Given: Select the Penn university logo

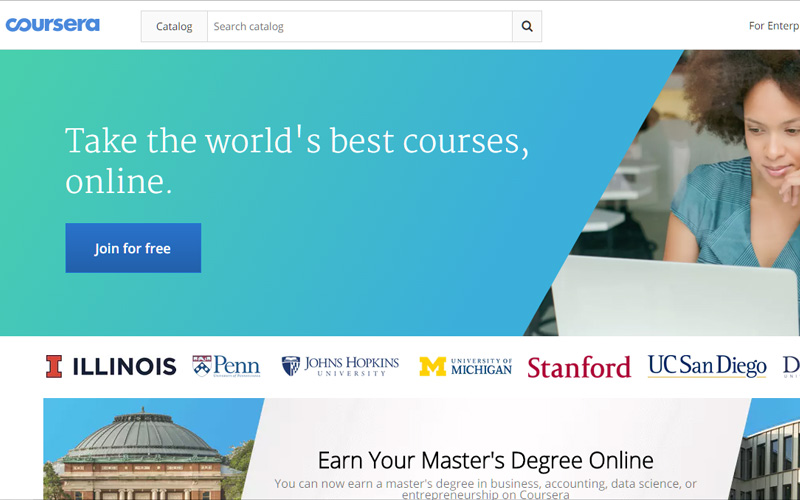Looking at the screenshot, I should click(x=226, y=366).
